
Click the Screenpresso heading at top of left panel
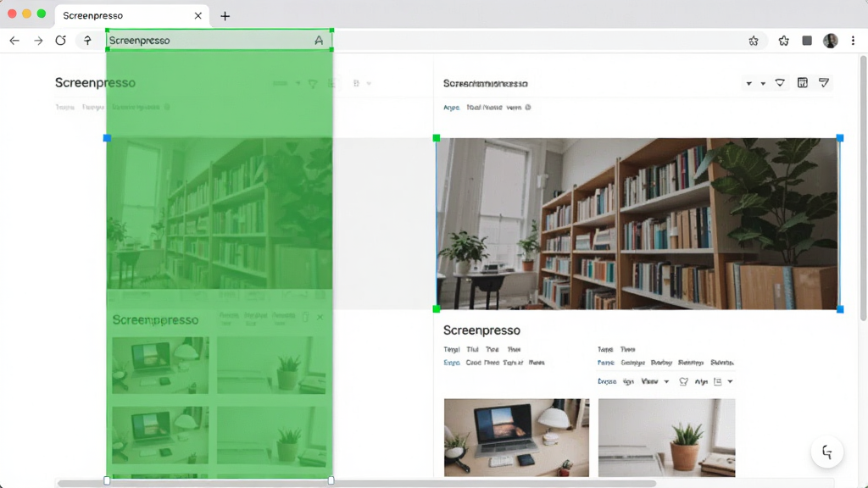(x=95, y=83)
